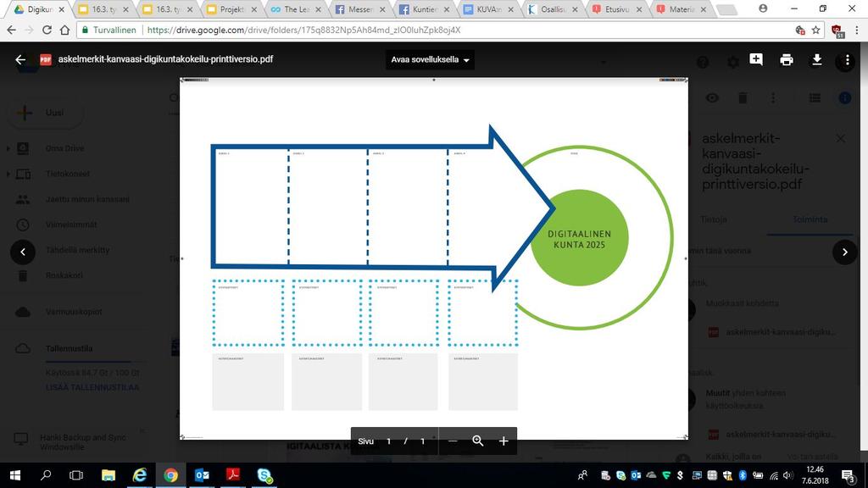Viewport: 868px width, 488px height.
Task: Zoom out of the PDF page
Action: 453,441
